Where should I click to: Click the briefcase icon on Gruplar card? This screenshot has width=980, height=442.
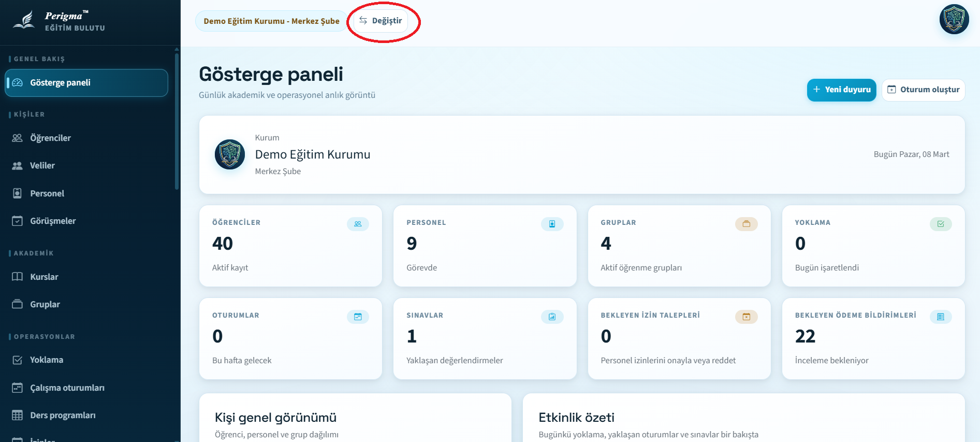(x=746, y=224)
